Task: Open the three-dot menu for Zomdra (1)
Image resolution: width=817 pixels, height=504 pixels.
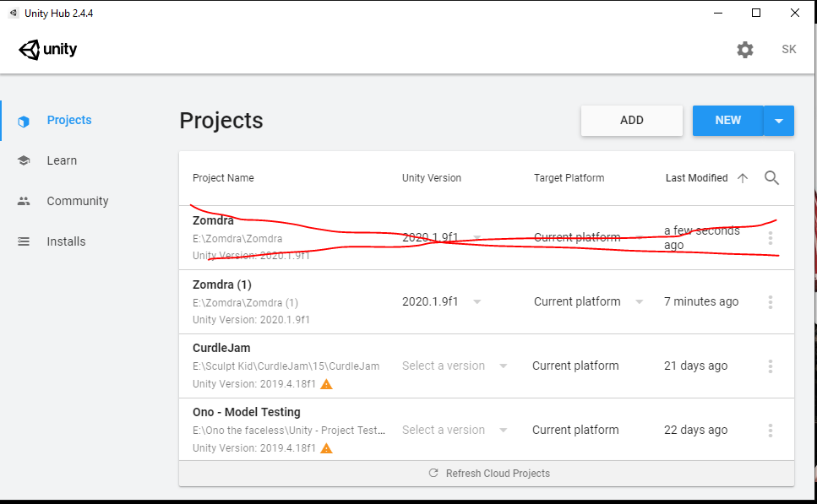Action: pyautogui.click(x=770, y=302)
